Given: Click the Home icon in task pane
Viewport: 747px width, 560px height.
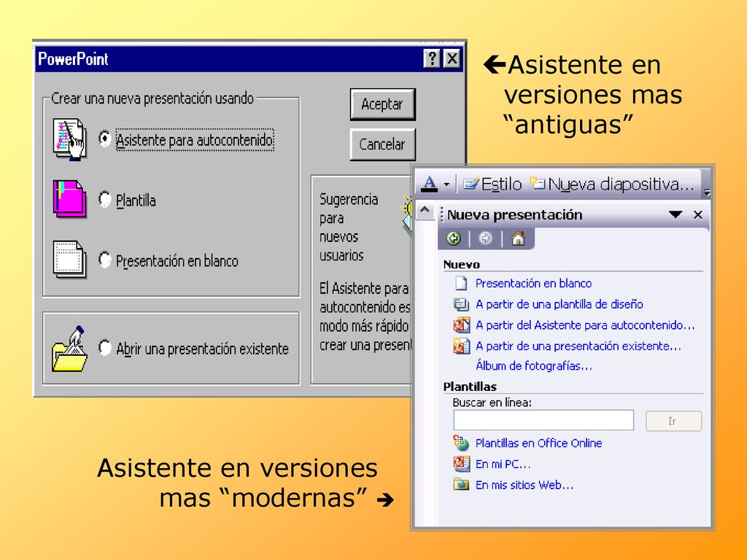Looking at the screenshot, I should tap(518, 238).
